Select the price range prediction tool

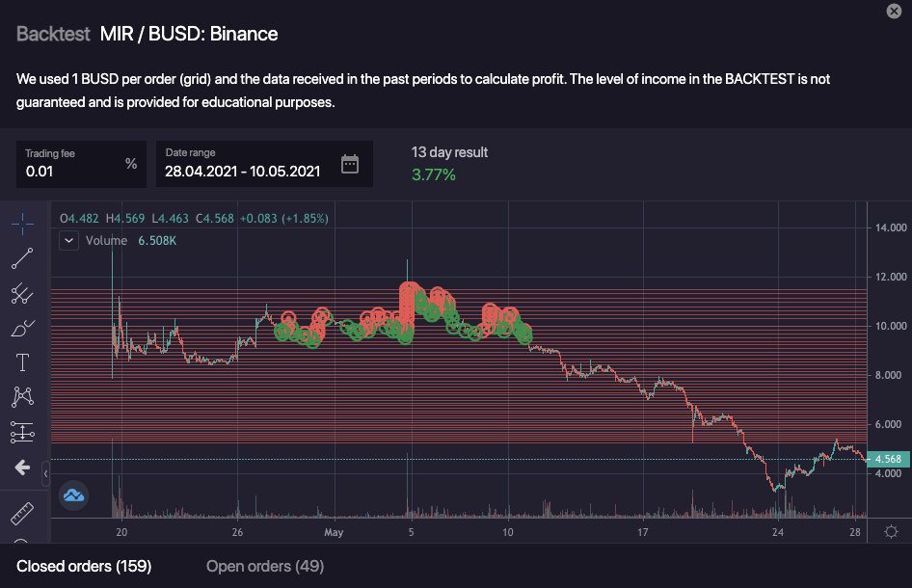(x=22, y=433)
